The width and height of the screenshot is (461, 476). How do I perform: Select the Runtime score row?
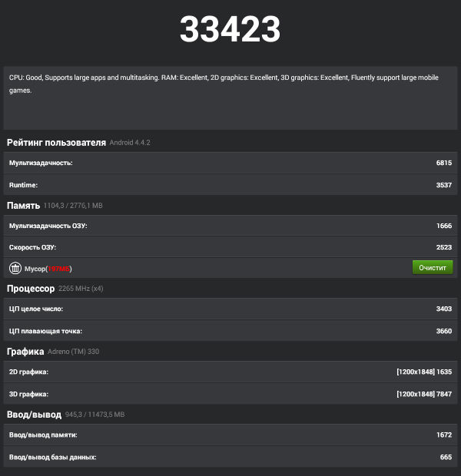click(x=230, y=185)
